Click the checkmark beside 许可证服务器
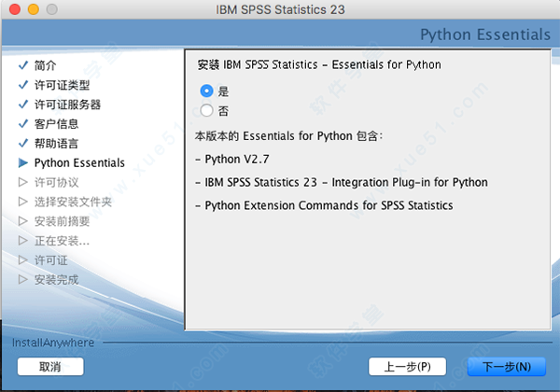 (23, 105)
